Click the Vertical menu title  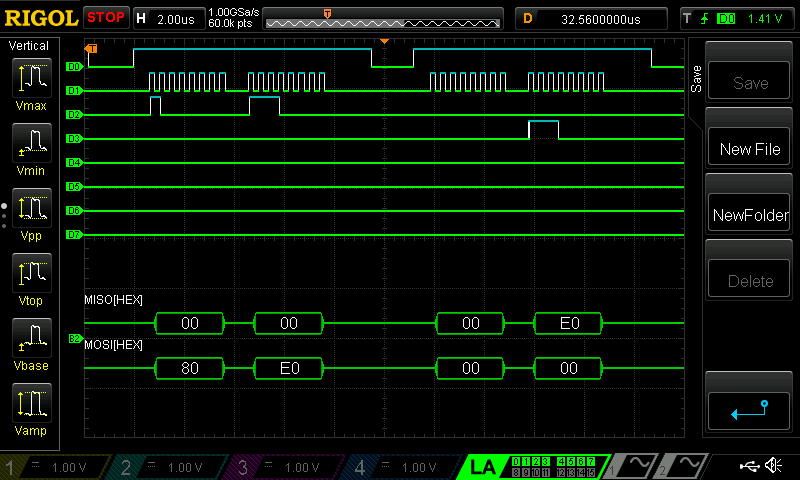pos(29,46)
